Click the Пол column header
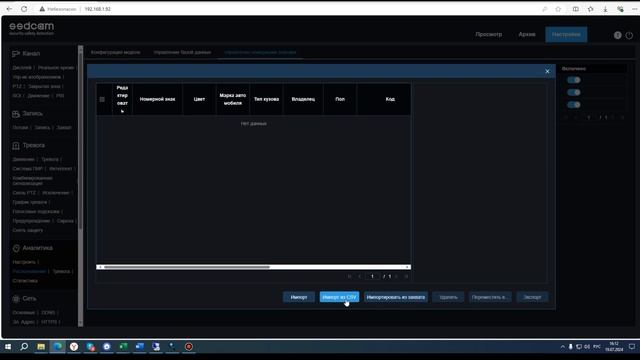The image size is (640, 360). click(340, 99)
